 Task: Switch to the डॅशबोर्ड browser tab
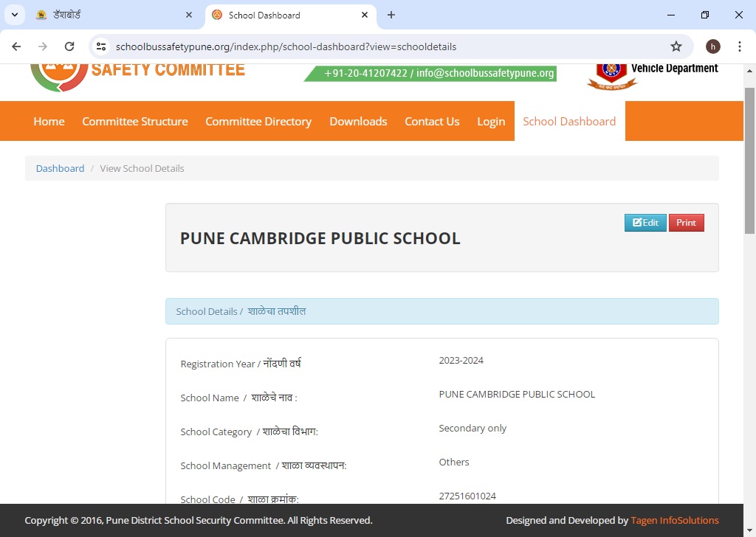click(111, 15)
